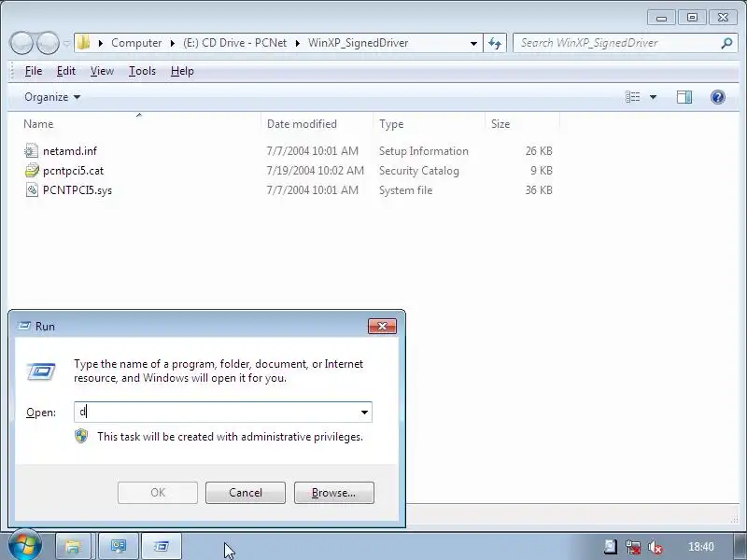The width and height of the screenshot is (747, 560).
Task: Open the Windows Start orb
Action: 25,545
